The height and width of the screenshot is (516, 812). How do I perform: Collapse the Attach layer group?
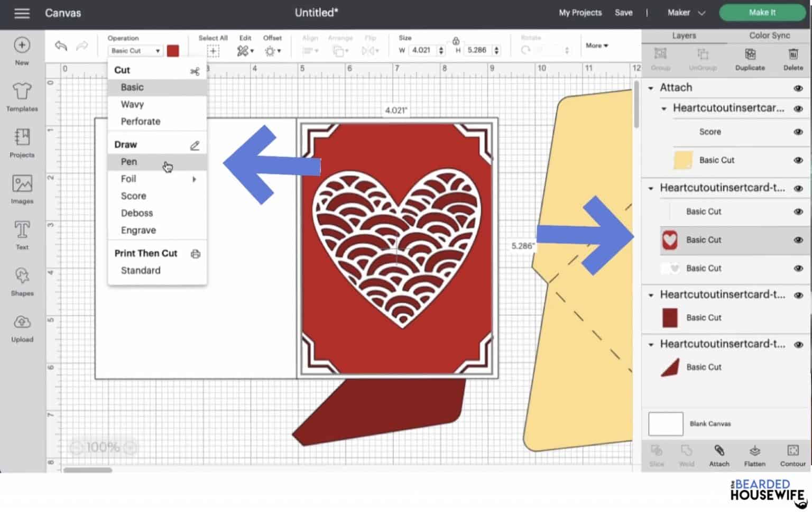(x=651, y=87)
